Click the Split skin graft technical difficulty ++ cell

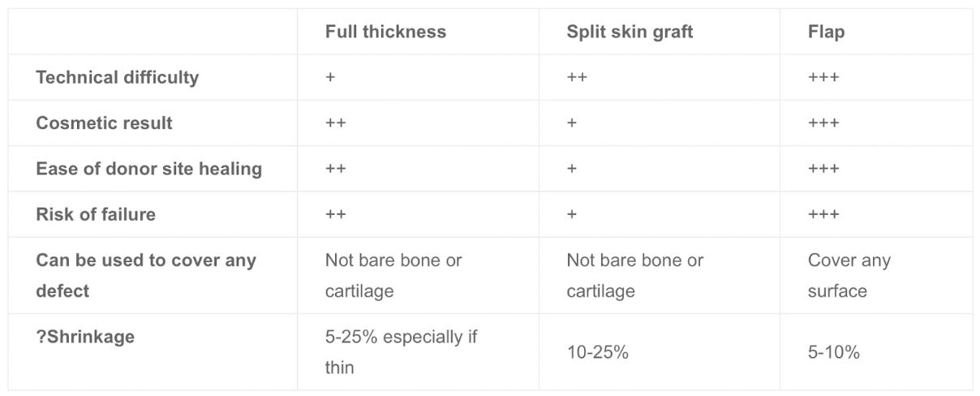(x=577, y=78)
